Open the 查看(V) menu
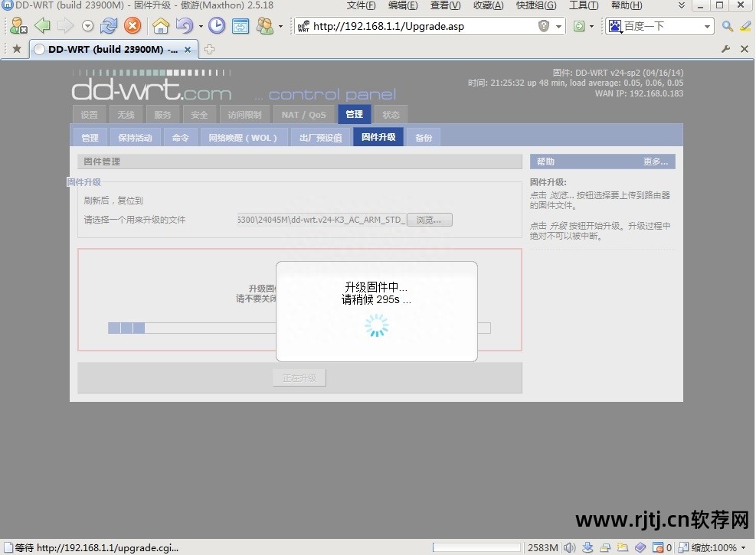This screenshot has width=756, height=555. pyautogui.click(x=446, y=5)
